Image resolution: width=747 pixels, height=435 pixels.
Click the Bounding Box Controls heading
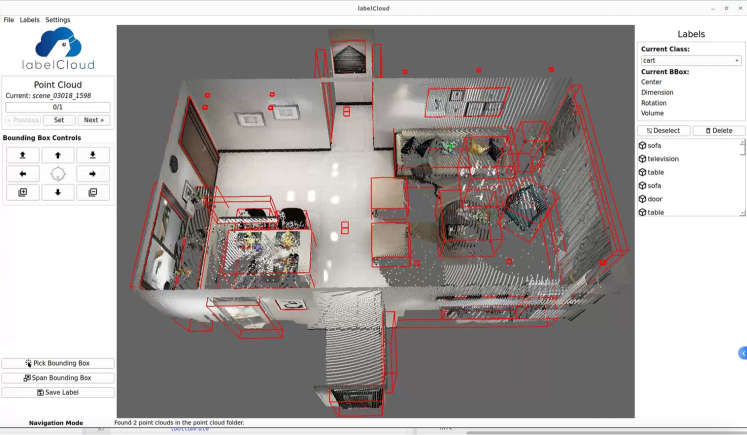tap(42, 138)
